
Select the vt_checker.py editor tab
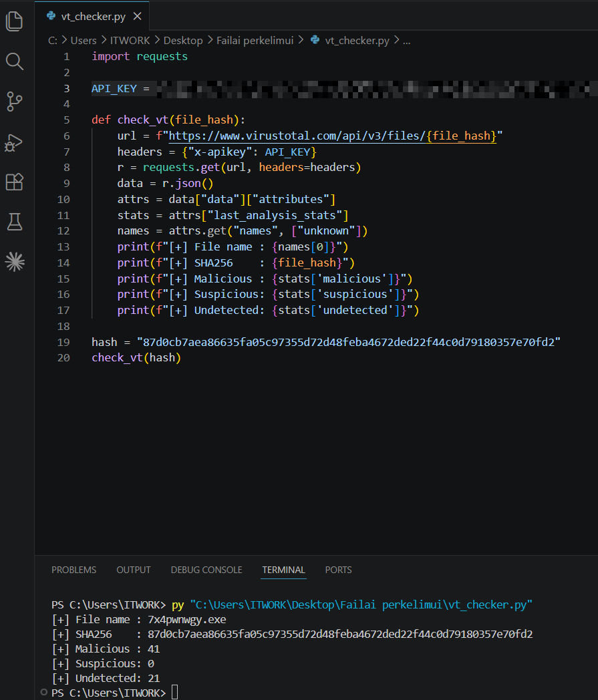pos(92,16)
